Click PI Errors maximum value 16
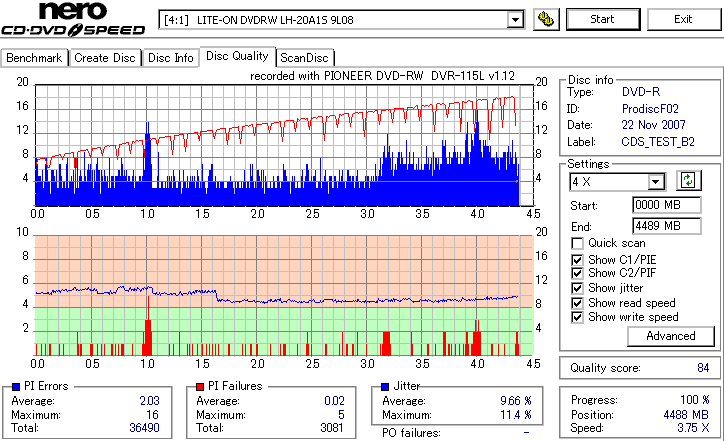 click(x=152, y=415)
